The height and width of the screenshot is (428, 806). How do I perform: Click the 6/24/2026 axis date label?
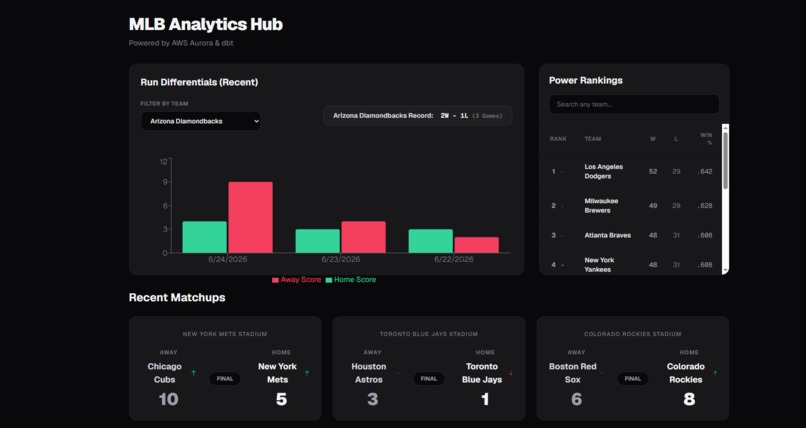click(228, 259)
